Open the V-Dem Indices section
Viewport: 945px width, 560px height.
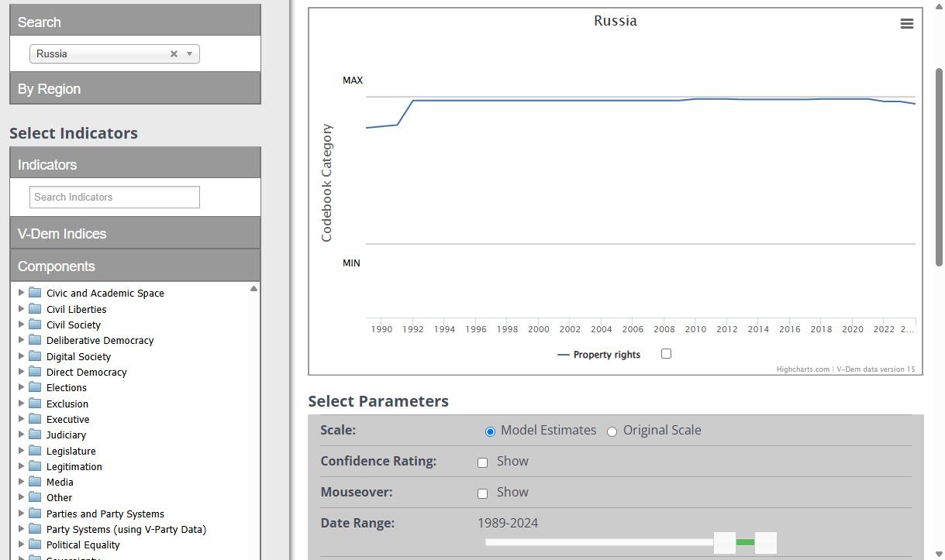pos(135,233)
